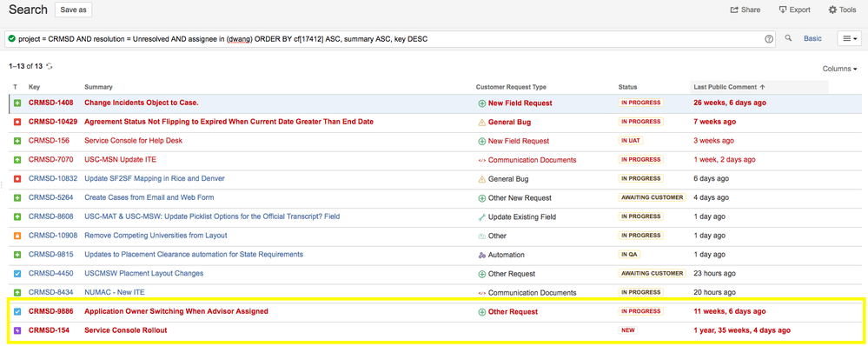Open the Service Console for Help Desk summary

[134, 141]
